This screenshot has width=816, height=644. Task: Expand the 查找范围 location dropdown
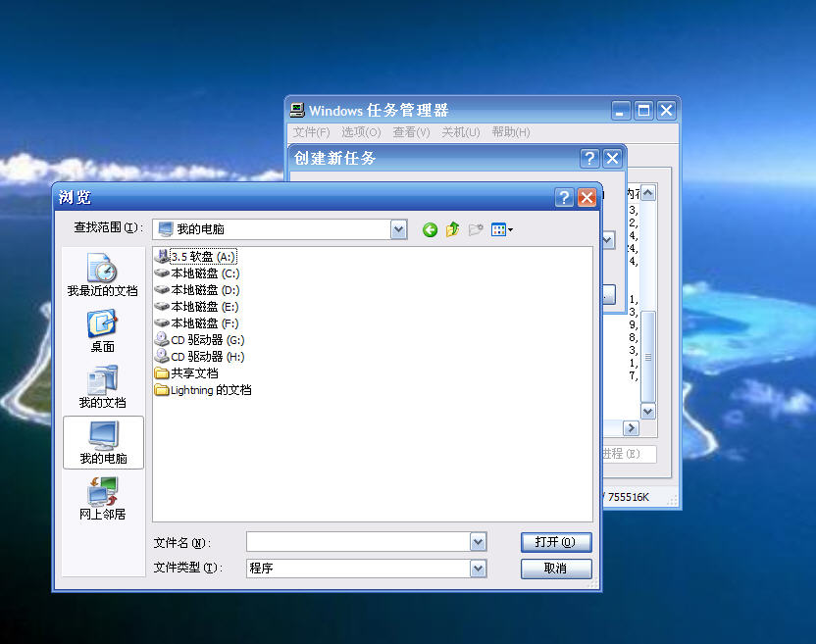coord(398,229)
